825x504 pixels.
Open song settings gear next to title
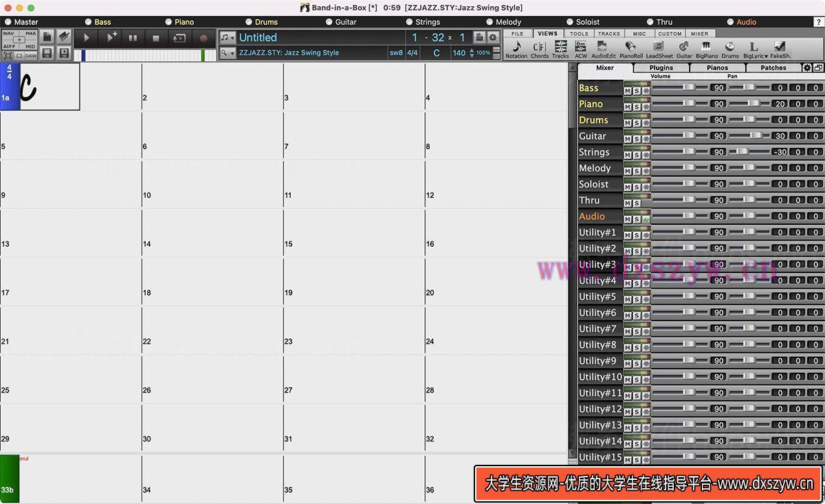[x=492, y=38]
